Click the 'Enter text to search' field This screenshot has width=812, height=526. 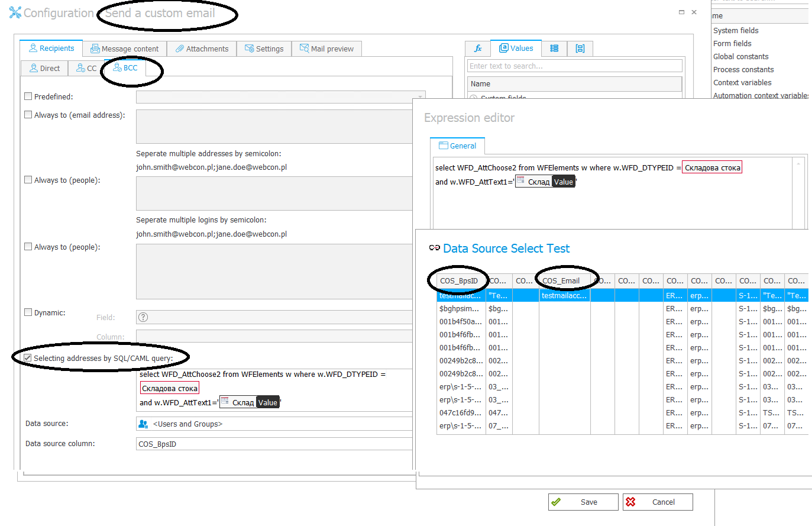(574, 66)
